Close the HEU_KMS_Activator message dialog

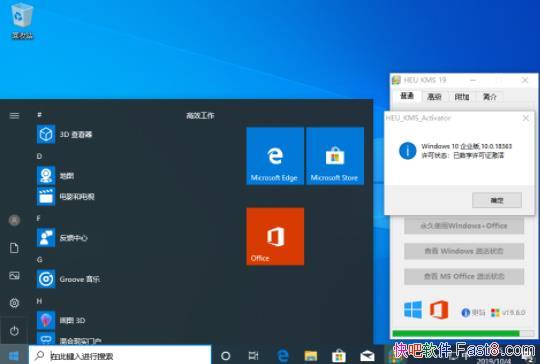(526, 118)
